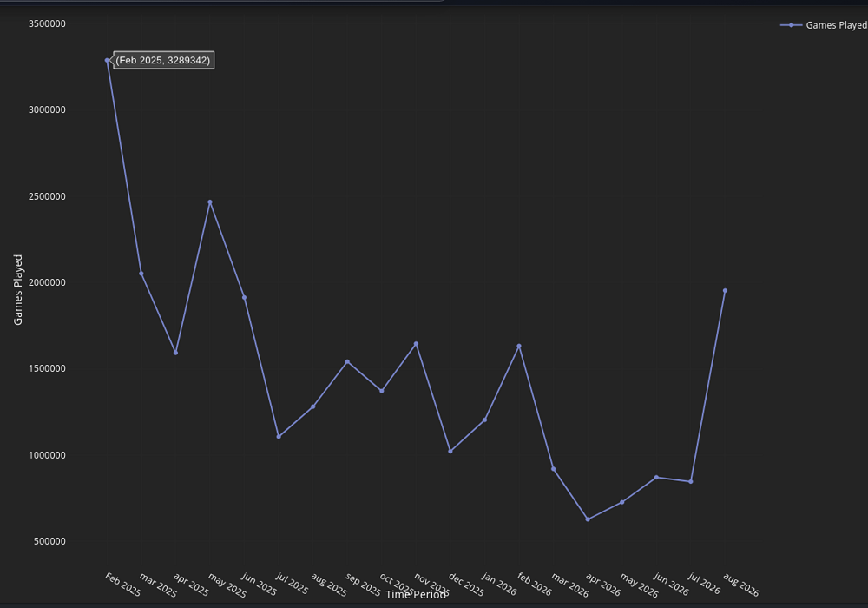This screenshot has width=868, height=608.
Task: Pick the jul 2026 data point marker
Action: pyautogui.click(x=690, y=482)
